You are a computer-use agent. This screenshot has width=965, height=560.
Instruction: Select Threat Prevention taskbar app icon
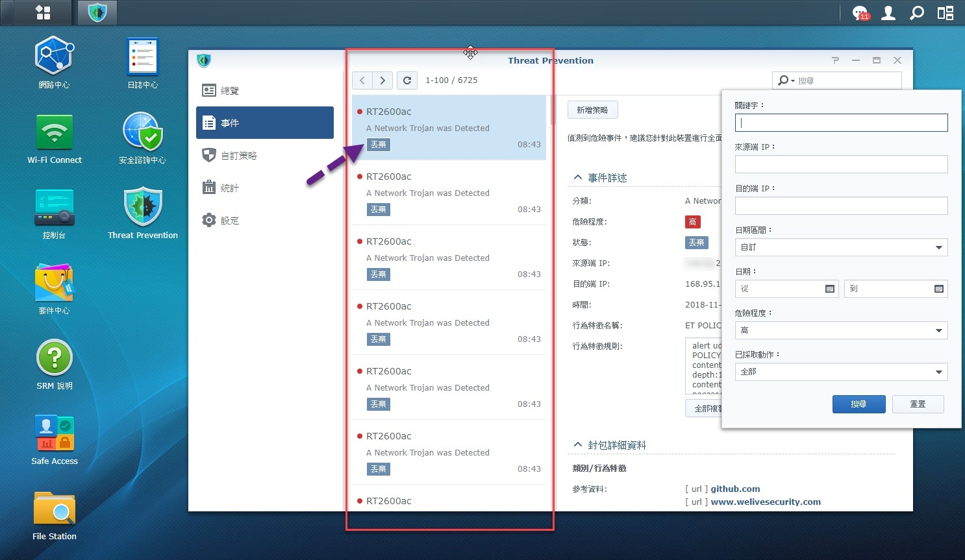coord(97,12)
